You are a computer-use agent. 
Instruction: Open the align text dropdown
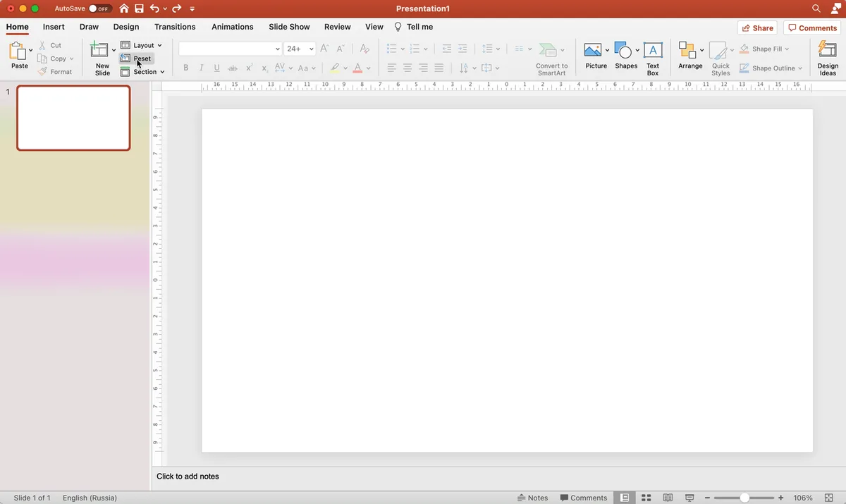(x=490, y=68)
